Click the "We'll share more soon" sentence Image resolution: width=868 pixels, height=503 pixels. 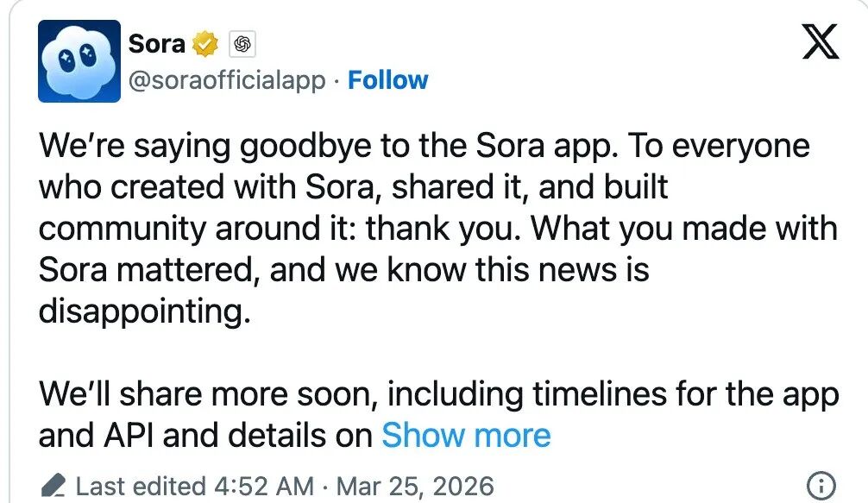[207, 394]
